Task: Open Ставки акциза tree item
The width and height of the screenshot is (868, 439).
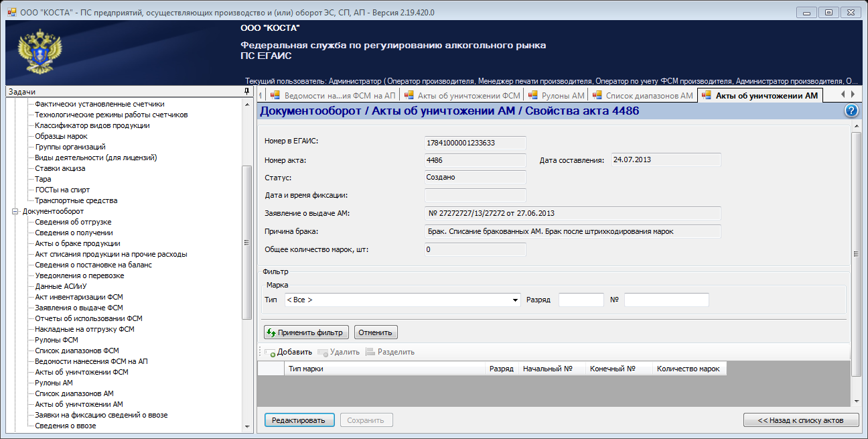Action: coord(60,168)
